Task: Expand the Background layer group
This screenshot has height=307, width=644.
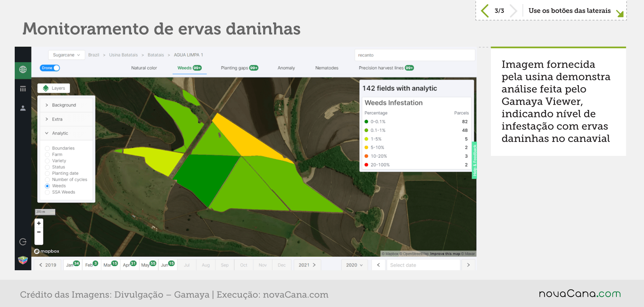Action: (66, 105)
